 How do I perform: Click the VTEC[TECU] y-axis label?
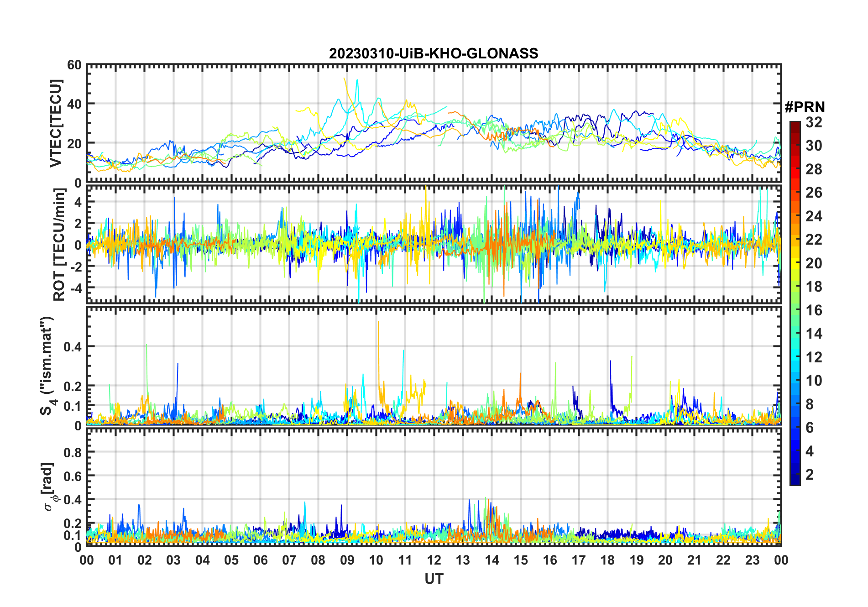pos(56,123)
